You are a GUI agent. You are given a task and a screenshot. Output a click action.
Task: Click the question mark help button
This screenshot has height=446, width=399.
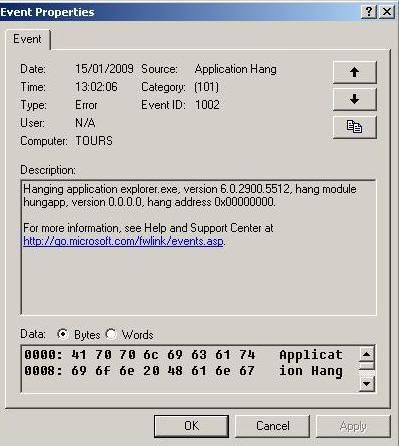pos(369,12)
